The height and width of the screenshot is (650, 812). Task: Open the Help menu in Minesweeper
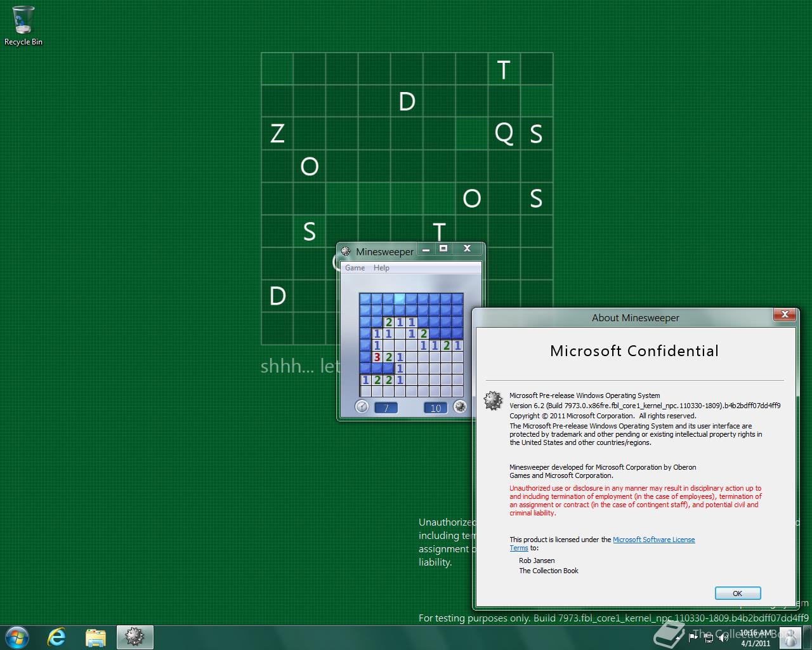coord(381,268)
